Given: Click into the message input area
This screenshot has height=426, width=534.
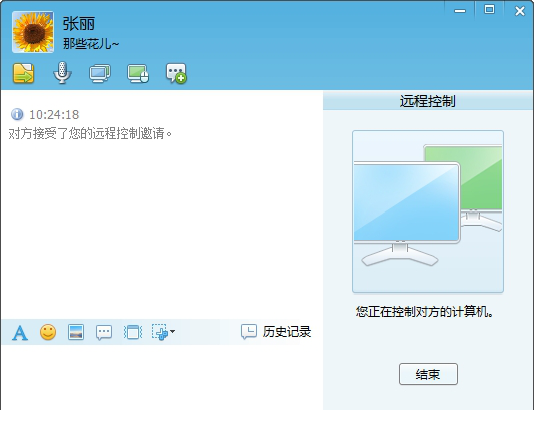Looking at the screenshot, I should (x=162, y=377).
